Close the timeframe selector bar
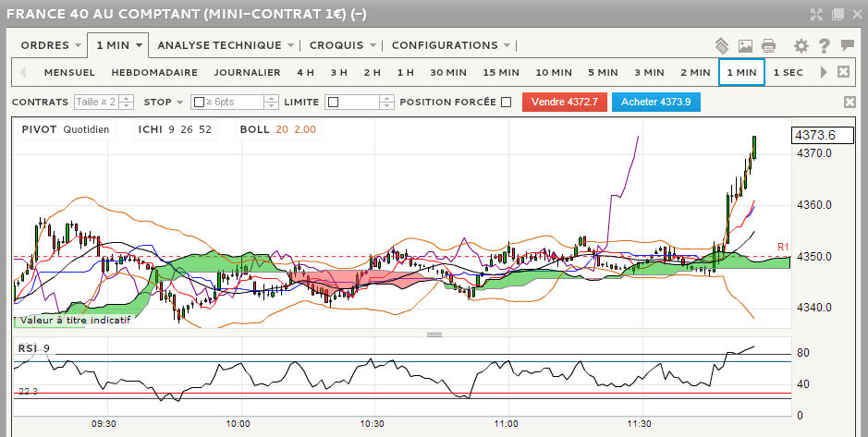The height and width of the screenshot is (437, 868). 843,72
